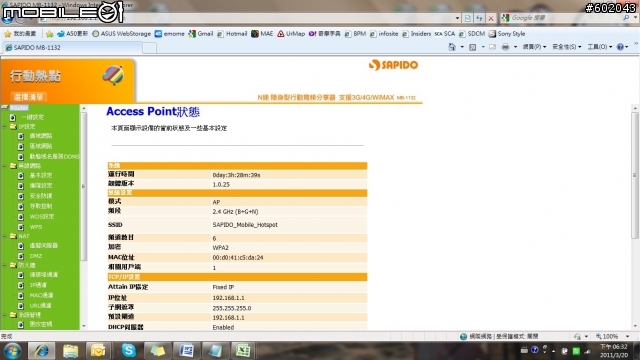Click the SSID value SAPIDO_Mobile_Hotspot
Screen dimensions: 640x360
tap(245, 224)
